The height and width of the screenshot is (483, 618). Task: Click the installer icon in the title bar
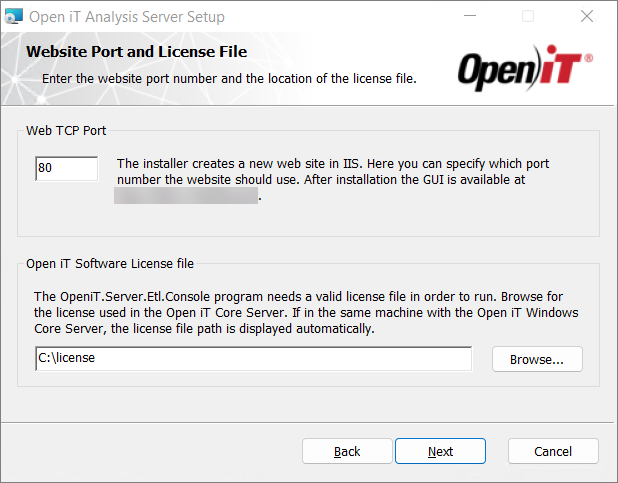(14, 17)
